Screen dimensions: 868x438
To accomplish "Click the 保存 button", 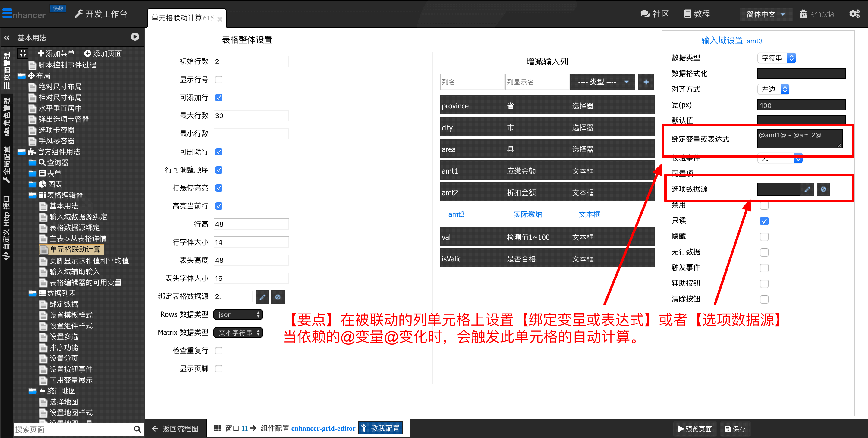I will point(735,429).
